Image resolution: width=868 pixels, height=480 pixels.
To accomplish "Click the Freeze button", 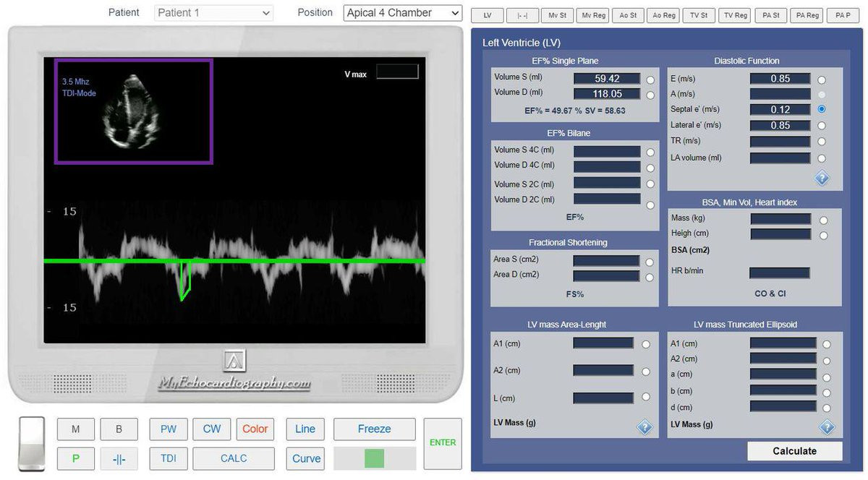I will [x=374, y=429].
